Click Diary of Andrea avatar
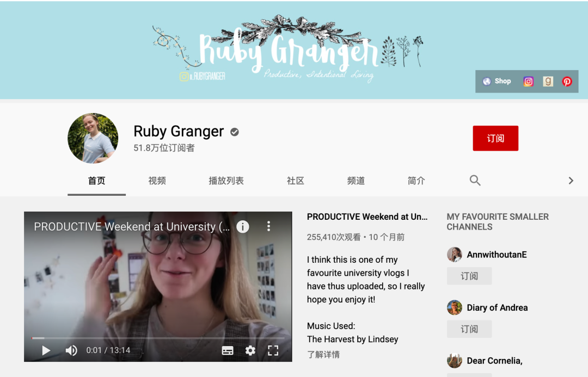Image resolution: width=588 pixels, height=377 pixels. point(454,308)
